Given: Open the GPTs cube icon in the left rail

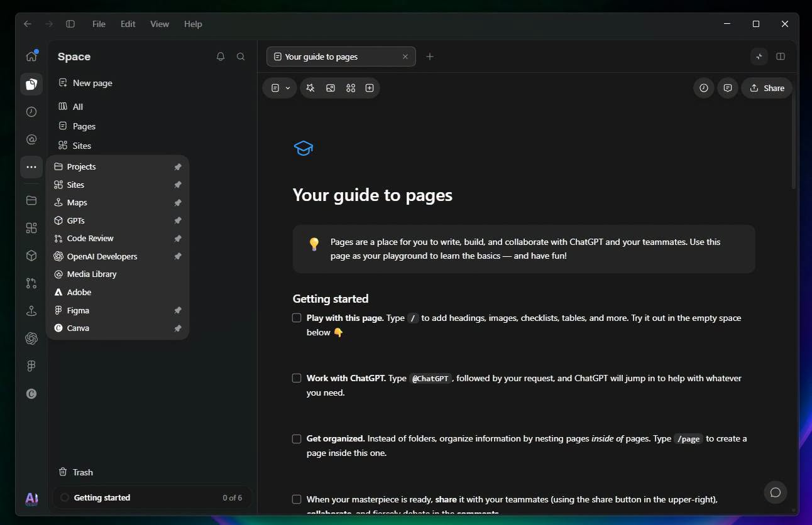Looking at the screenshot, I should (x=31, y=256).
